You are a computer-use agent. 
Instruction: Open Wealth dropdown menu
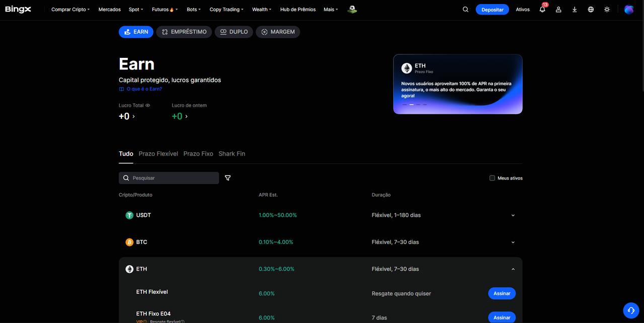click(x=262, y=10)
